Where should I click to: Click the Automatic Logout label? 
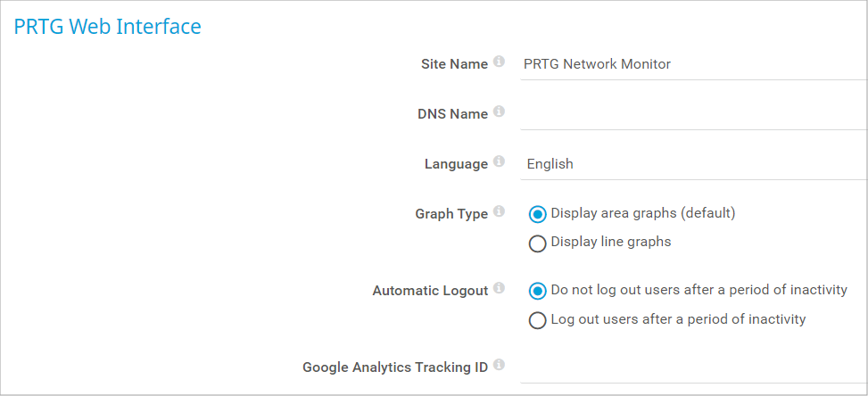430,290
